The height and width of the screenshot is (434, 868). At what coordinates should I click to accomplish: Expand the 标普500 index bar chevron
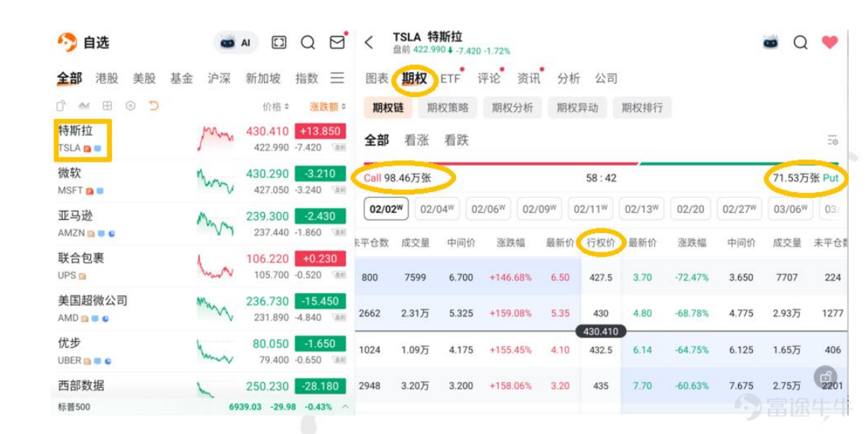[345, 407]
